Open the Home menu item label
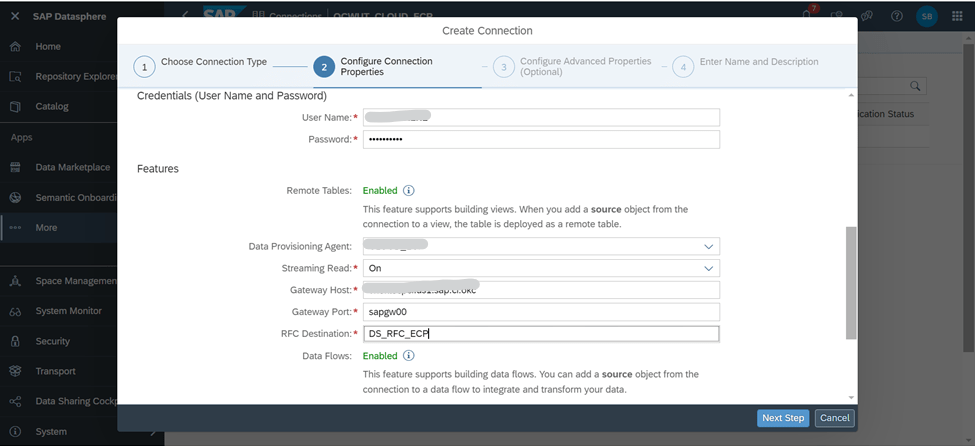 pos(48,47)
